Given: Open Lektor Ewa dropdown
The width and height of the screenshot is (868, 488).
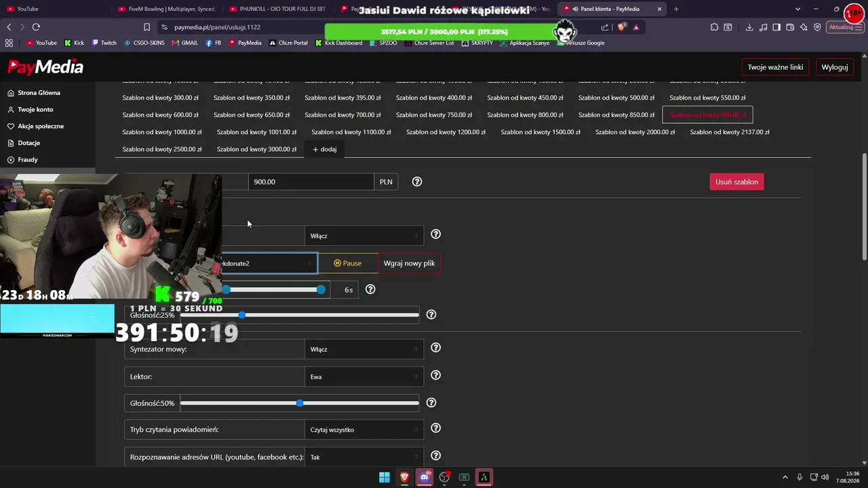Looking at the screenshot, I should click(x=364, y=377).
